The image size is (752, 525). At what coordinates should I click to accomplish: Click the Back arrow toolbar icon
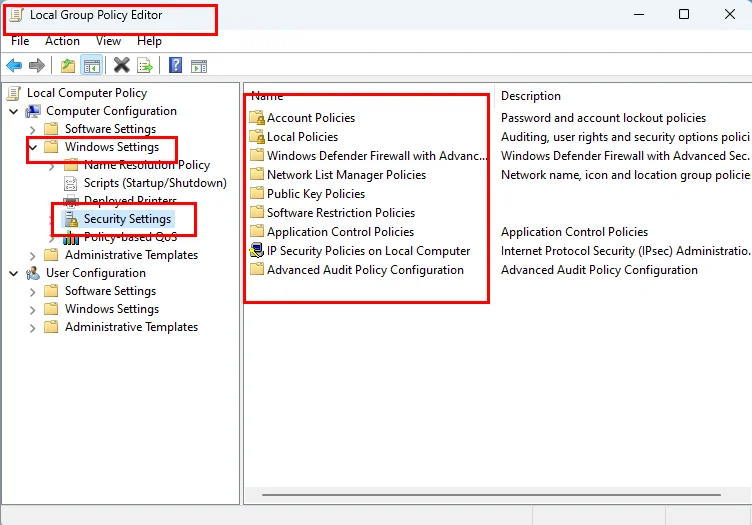(x=14, y=65)
